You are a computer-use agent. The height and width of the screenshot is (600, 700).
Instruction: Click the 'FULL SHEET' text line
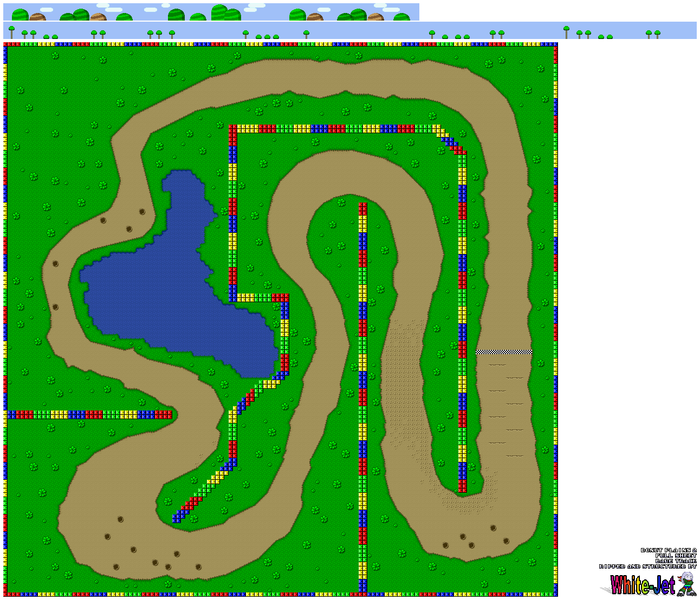(676, 556)
